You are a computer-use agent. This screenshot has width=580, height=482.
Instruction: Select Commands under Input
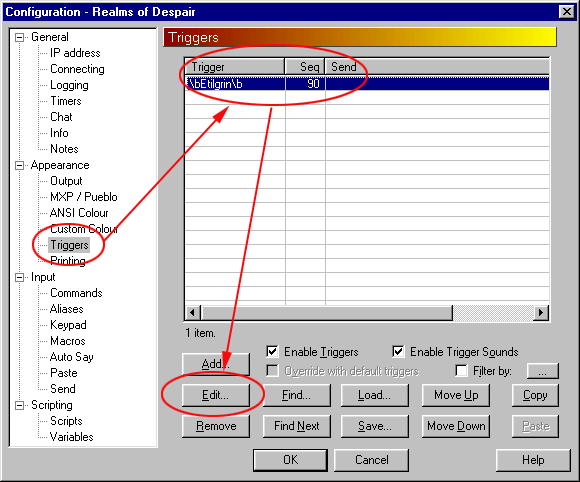tap(76, 293)
